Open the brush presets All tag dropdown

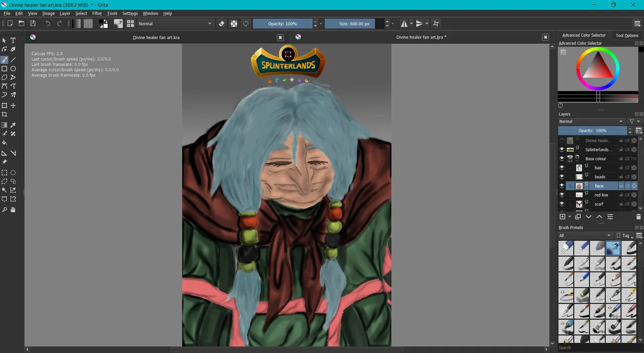click(585, 236)
